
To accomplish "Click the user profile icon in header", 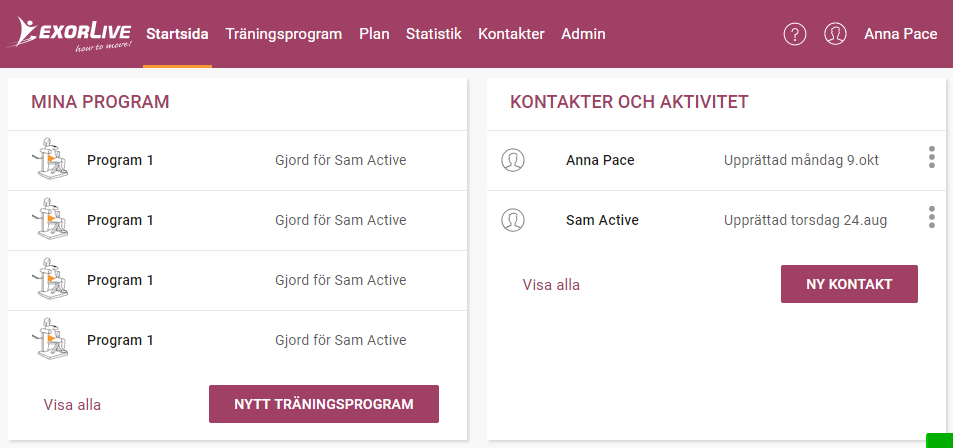I will (835, 34).
